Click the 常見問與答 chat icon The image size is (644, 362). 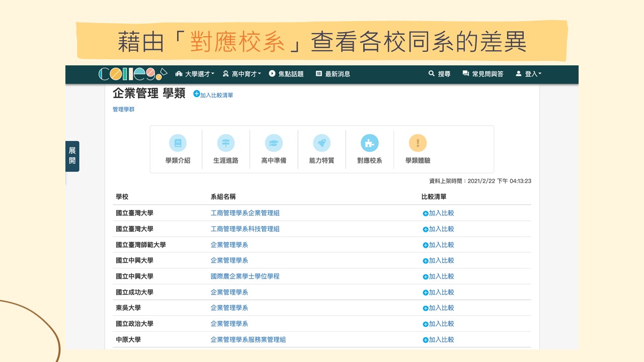pyautogui.click(x=466, y=73)
